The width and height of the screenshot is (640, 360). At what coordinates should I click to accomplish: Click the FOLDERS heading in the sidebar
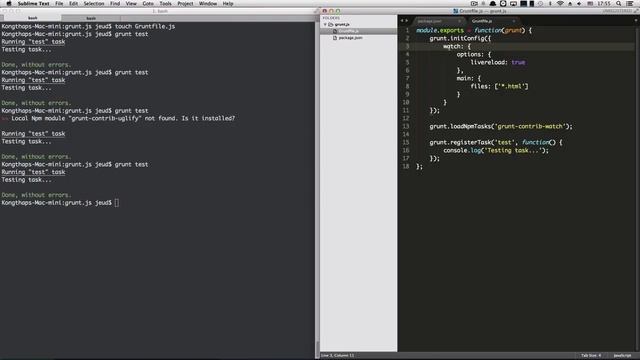pyautogui.click(x=331, y=18)
